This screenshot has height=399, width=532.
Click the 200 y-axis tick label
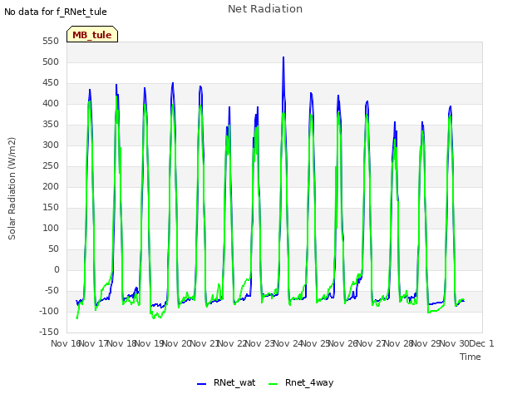click(x=51, y=186)
